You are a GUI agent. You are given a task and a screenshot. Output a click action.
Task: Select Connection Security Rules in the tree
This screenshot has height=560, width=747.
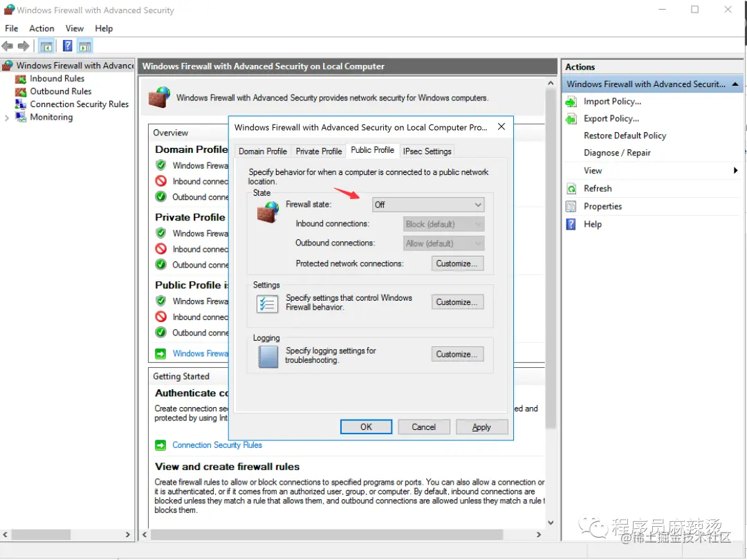pyautogui.click(x=79, y=104)
